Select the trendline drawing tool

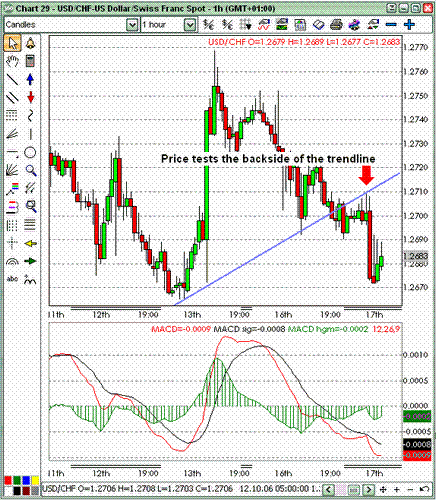12,79
